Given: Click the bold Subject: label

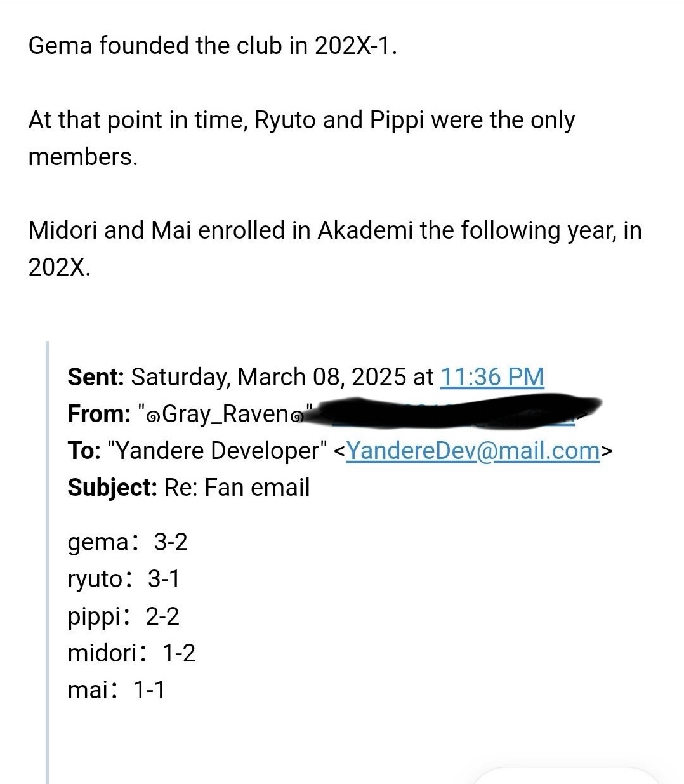Looking at the screenshot, I should click(112, 488).
